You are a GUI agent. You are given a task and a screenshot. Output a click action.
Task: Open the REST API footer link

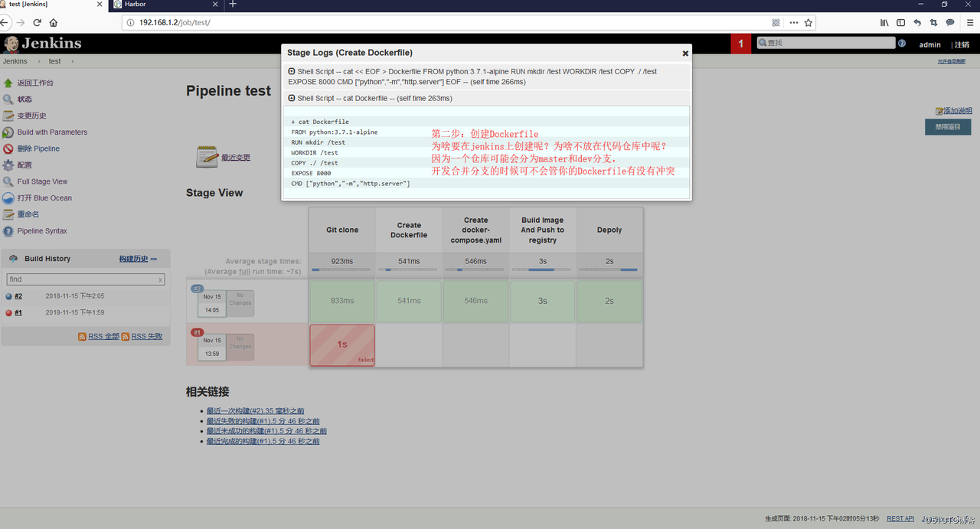(x=900, y=518)
